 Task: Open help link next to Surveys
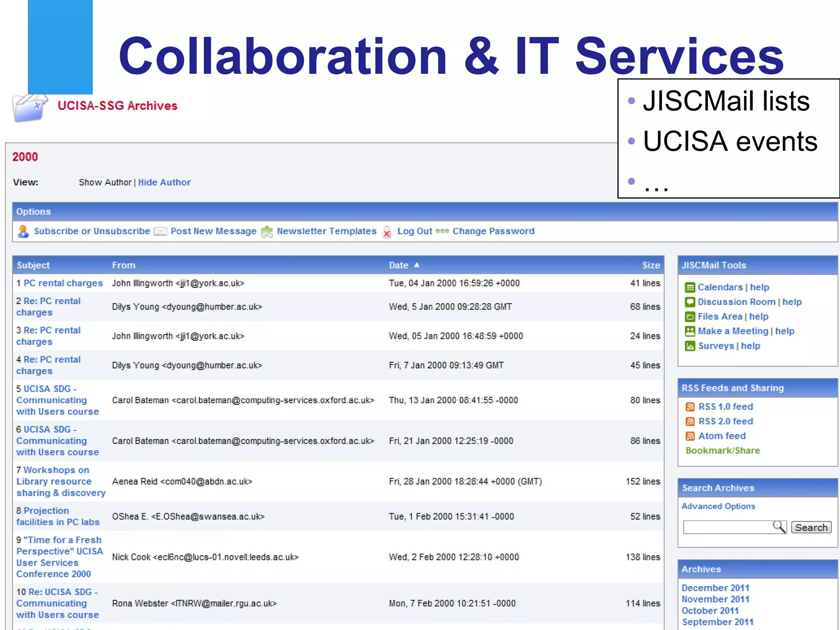point(751,346)
